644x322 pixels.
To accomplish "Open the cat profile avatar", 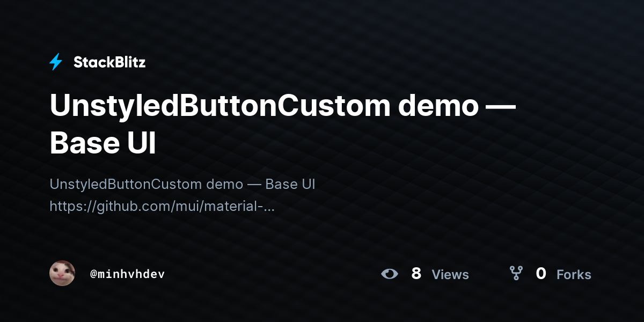I will (x=62, y=274).
